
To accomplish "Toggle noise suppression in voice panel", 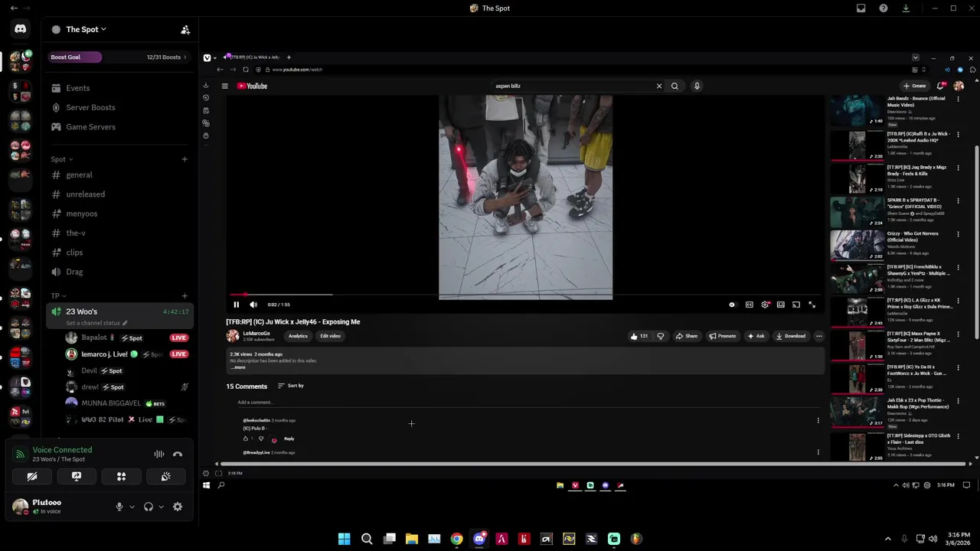I will (x=159, y=454).
